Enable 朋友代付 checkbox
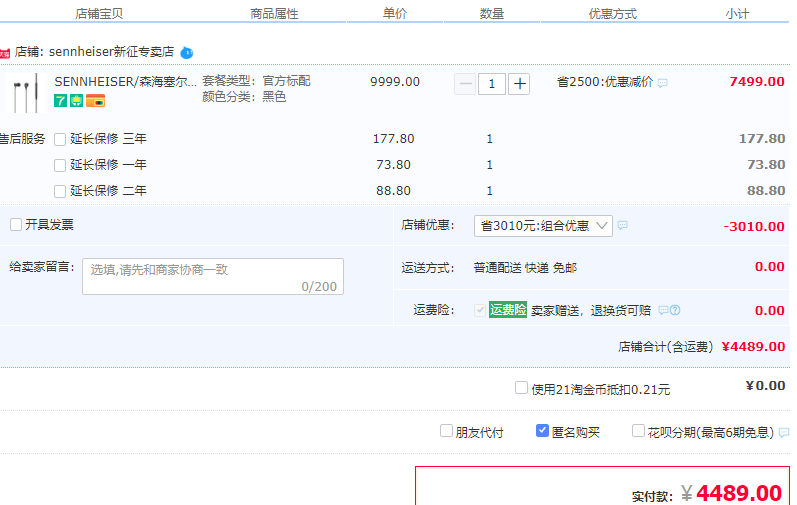Screen dimensions: 797x505 click(446, 431)
